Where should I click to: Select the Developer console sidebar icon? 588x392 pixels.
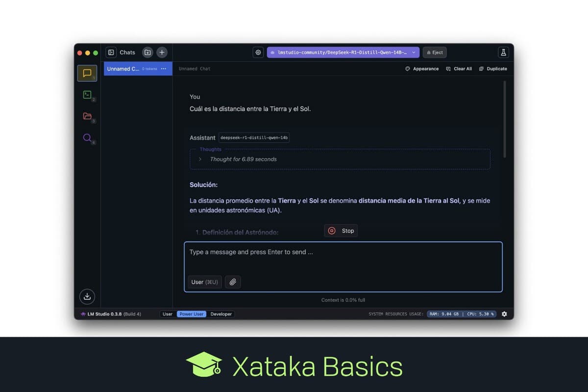[x=87, y=95]
